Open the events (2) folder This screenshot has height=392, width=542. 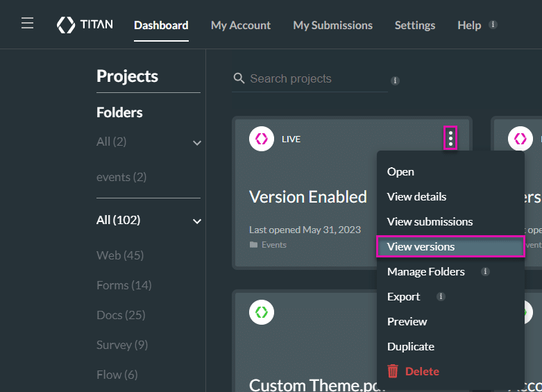(x=121, y=177)
